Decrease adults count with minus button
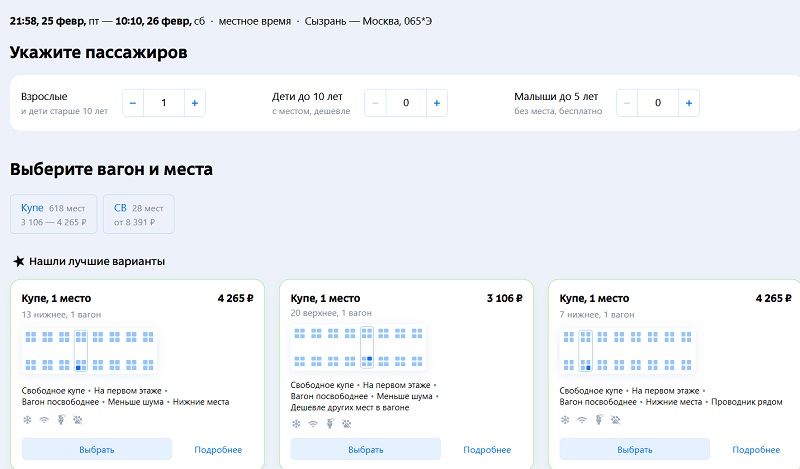800x469 pixels. click(x=134, y=103)
